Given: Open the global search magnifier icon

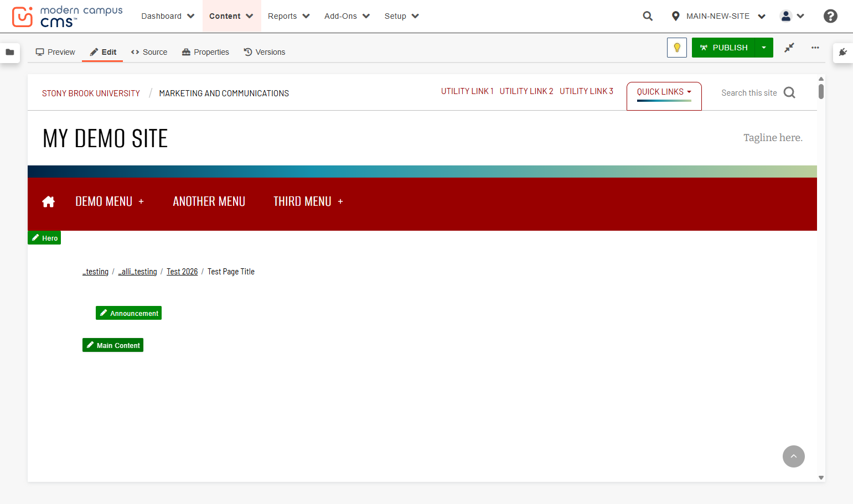Looking at the screenshot, I should pos(648,16).
